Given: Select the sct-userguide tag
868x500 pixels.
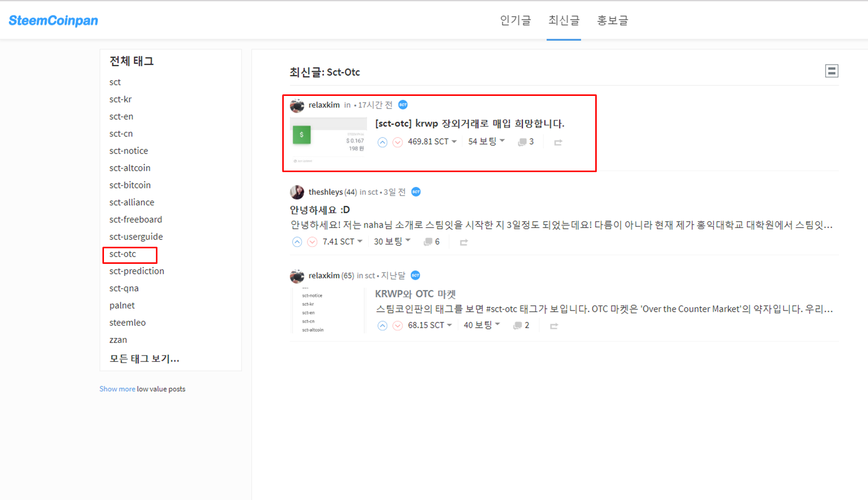Looking at the screenshot, I should [136, 237].
